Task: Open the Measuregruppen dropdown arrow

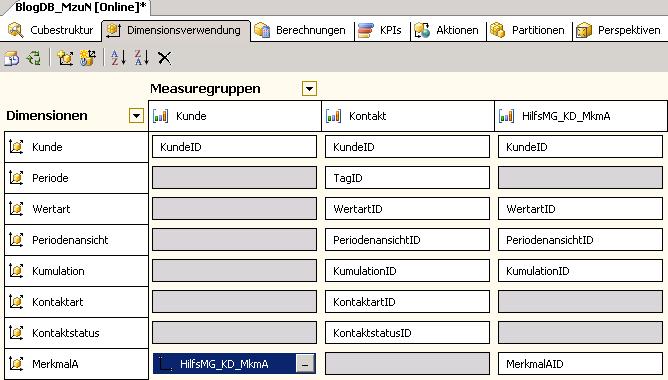Action: 310,89
